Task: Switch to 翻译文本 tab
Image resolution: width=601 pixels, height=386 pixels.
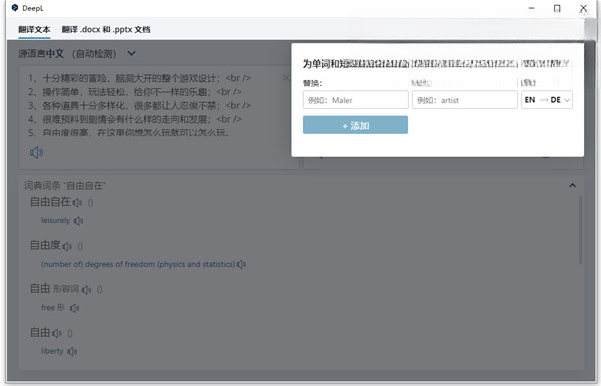Action: [34, 30]
